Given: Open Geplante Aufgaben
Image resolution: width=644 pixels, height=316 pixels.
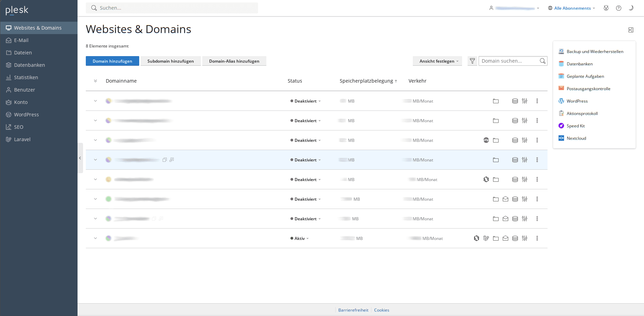Looking at the screenshot, I should 585,76.
